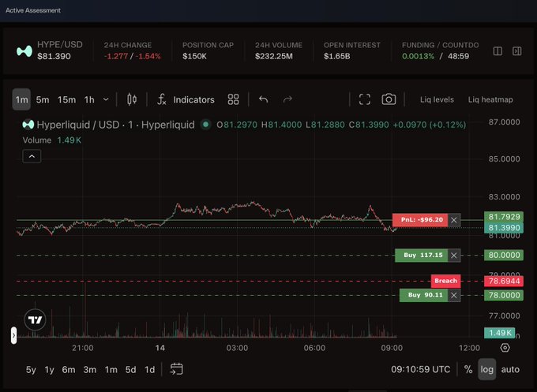The height and width of the screenshot is (392, 537).
Task: Set the range to 1y
Action: tap(49, 370)
